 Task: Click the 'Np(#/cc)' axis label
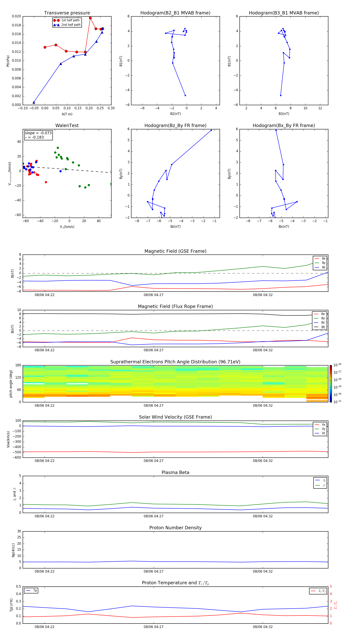coord(13,550)
